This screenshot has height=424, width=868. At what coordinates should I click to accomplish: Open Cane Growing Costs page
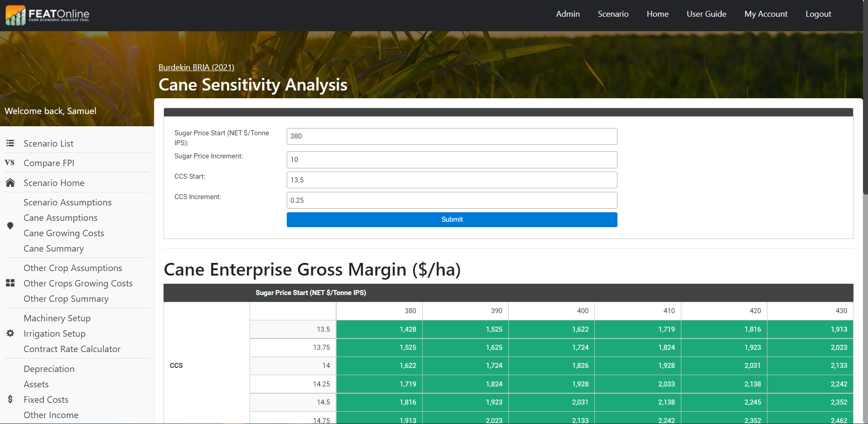click(x=64, y=233)
